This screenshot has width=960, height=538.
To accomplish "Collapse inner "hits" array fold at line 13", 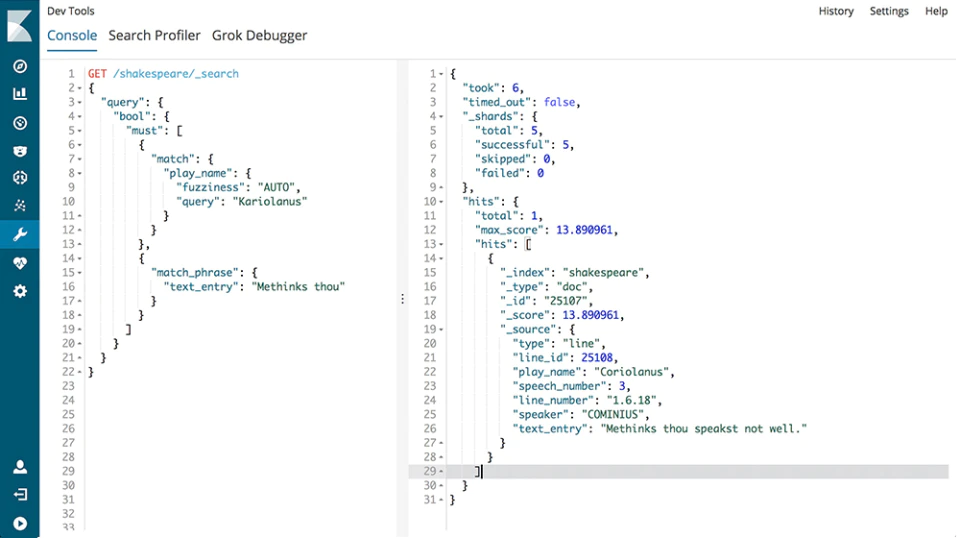I will point(441,244).
